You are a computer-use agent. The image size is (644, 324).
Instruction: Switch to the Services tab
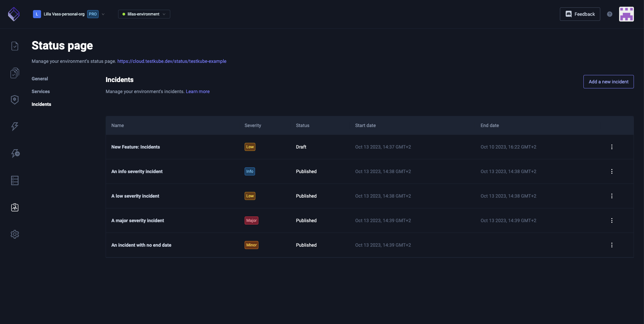pos(41,91)
